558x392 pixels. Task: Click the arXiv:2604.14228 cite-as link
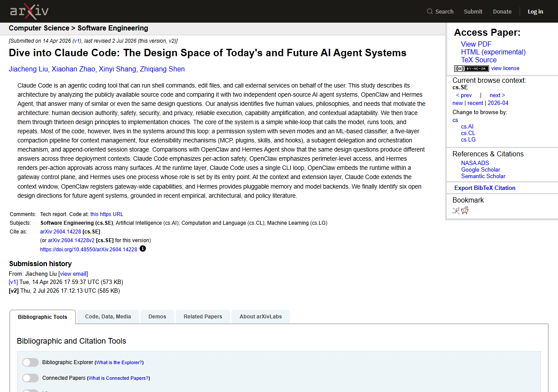[x=61, y=232]
